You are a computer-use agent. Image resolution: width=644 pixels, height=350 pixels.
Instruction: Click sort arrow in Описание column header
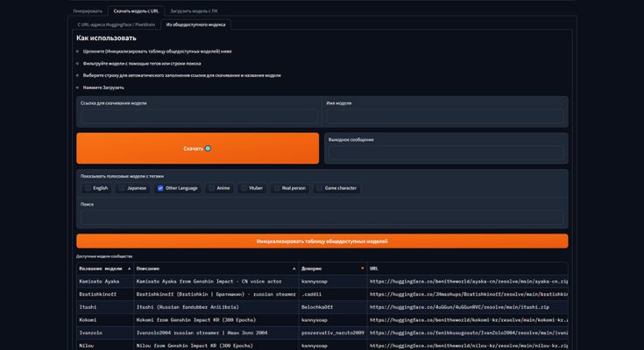(294, 268)
